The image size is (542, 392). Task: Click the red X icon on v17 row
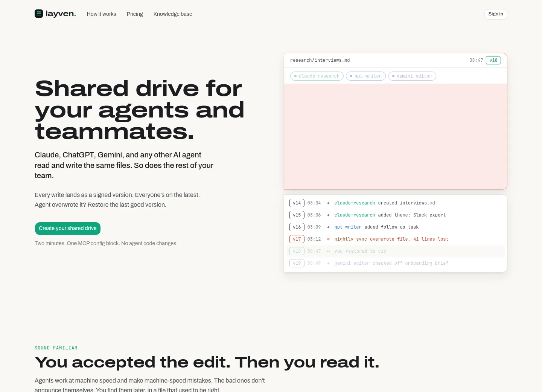tap(328, 239)
